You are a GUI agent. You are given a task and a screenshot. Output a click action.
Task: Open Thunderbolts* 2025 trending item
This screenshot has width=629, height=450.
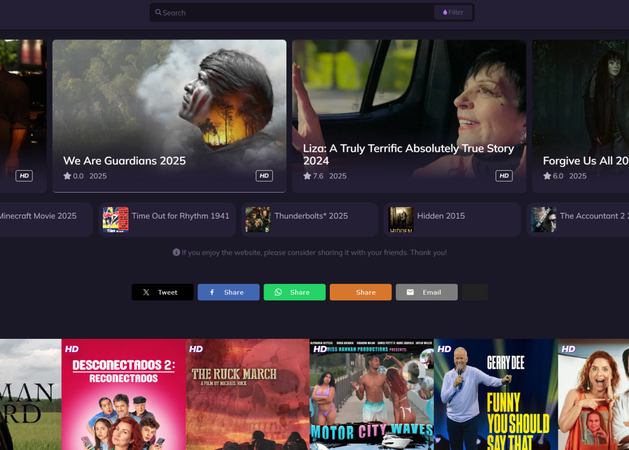(310, 219)
